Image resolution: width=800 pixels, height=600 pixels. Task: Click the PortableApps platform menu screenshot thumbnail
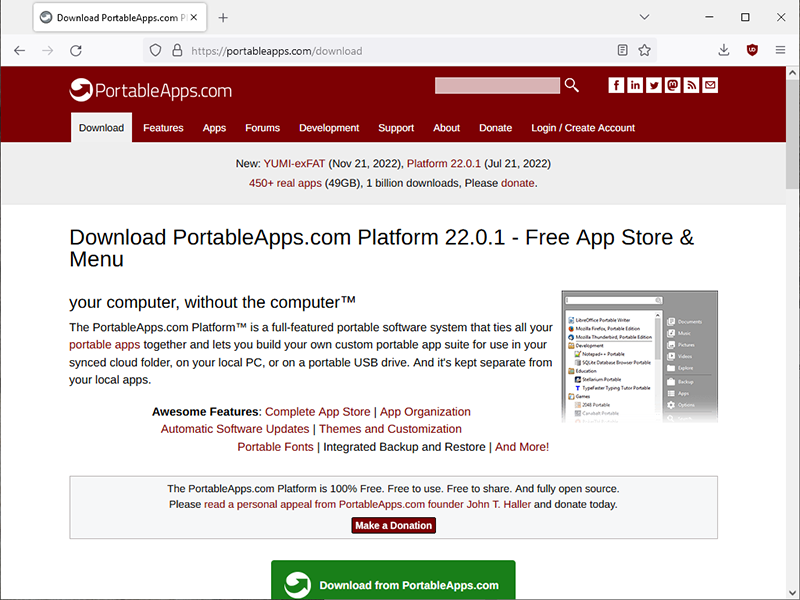pos(639,356)
